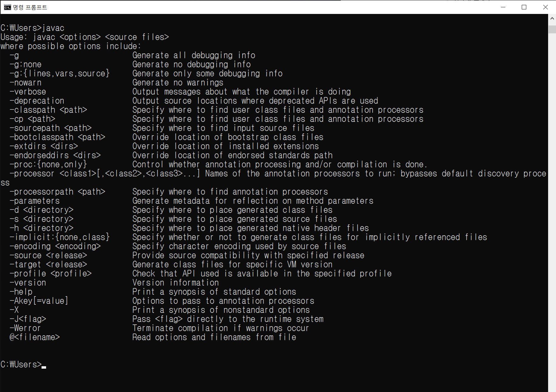
Task: Click the window title text 명령 프롬프트
Action: [30, 7]
